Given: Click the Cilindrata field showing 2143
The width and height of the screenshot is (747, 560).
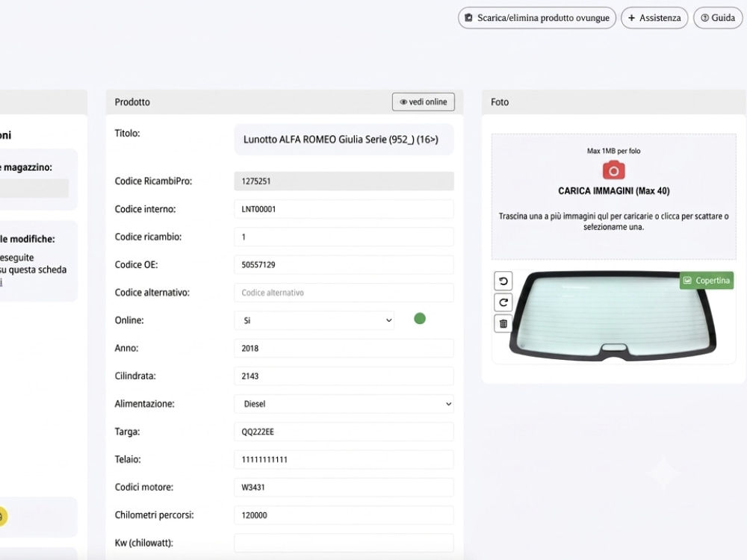Looking at the screenshot, I should [344, 376].
